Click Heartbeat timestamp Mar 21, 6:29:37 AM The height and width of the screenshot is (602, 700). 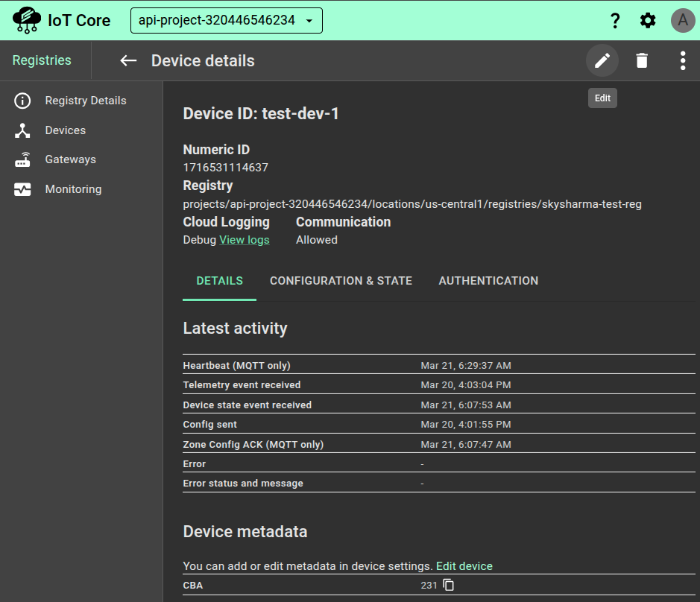[x=466, y=366]
